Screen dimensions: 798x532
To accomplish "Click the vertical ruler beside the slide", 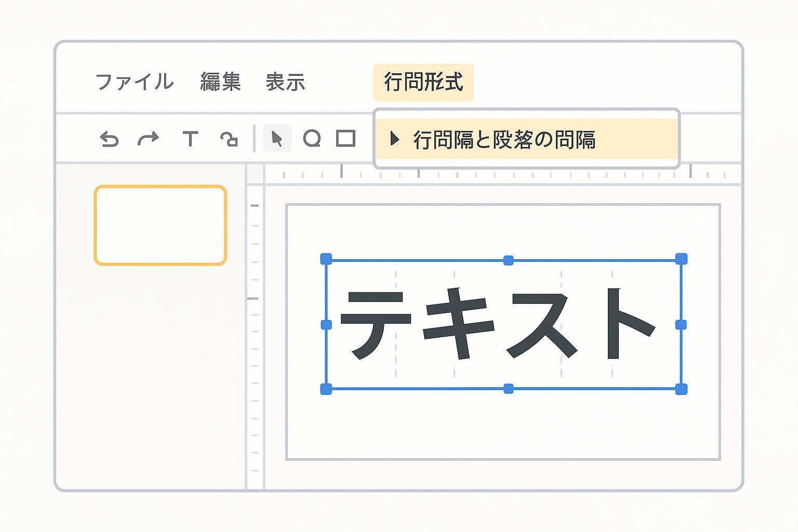I will point(255,338).
